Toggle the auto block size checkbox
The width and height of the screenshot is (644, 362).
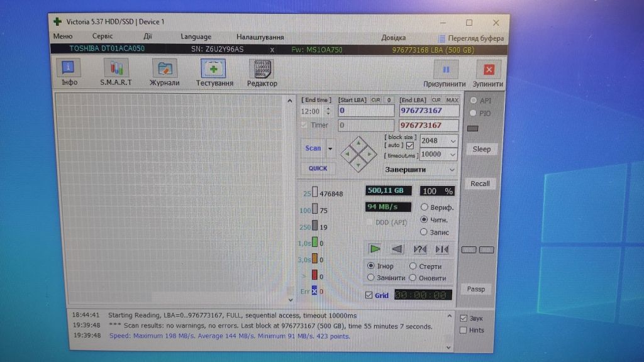410,145
